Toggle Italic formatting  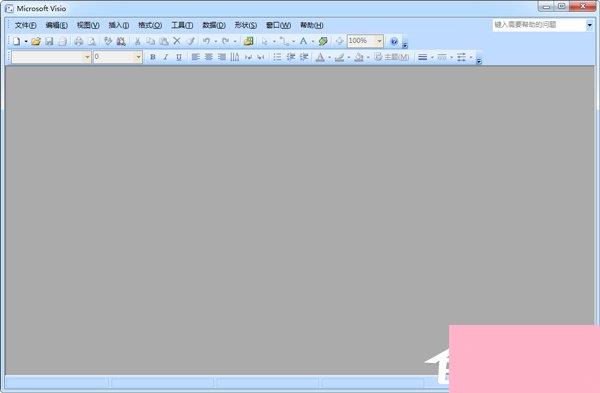click(x=166, y=57)
